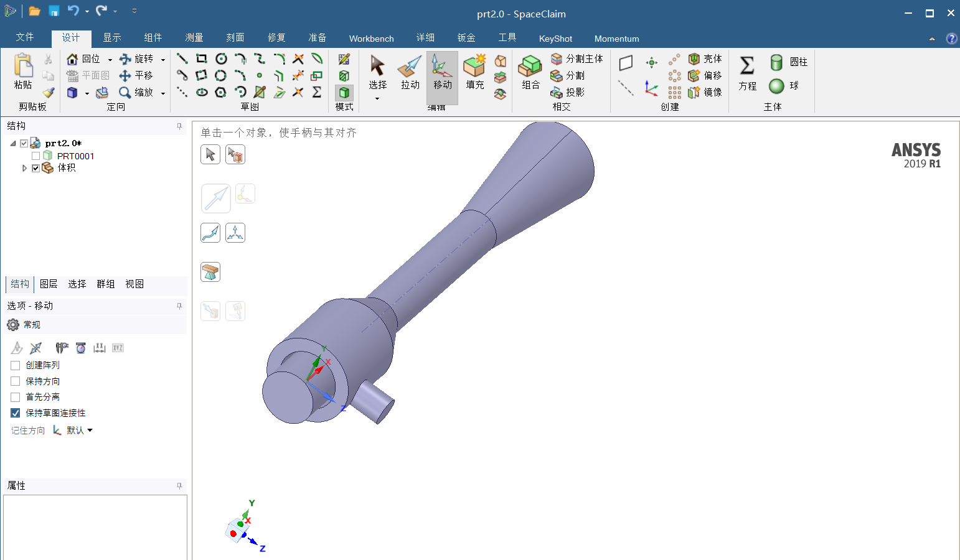960x560 pixels.
Task: Open the 旋转 dropdown arrow
Action: click(x=163, y=60)
